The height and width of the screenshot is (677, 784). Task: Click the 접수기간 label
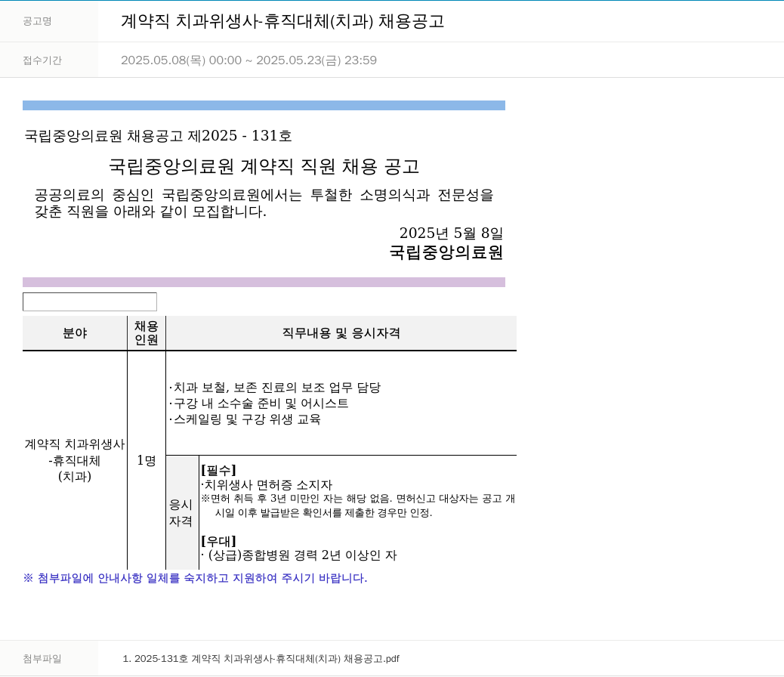[x=42, y=60]
